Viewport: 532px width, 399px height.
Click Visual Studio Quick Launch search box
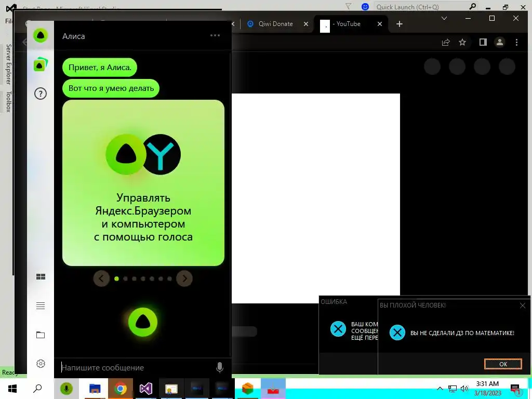[425, 7]
